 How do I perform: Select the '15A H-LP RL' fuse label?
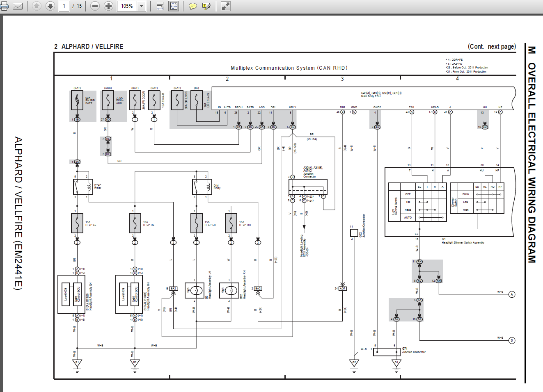point(149,223)
